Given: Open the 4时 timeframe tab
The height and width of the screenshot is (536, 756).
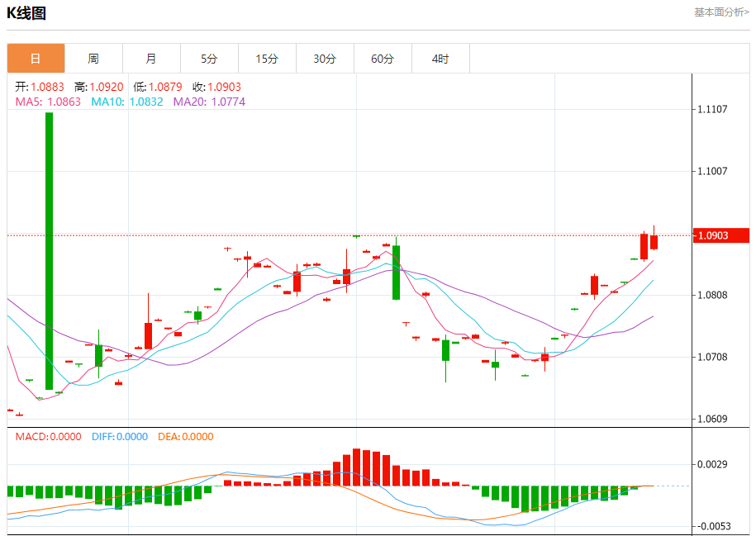Looking at the screenshot, I should click(440, 59).
